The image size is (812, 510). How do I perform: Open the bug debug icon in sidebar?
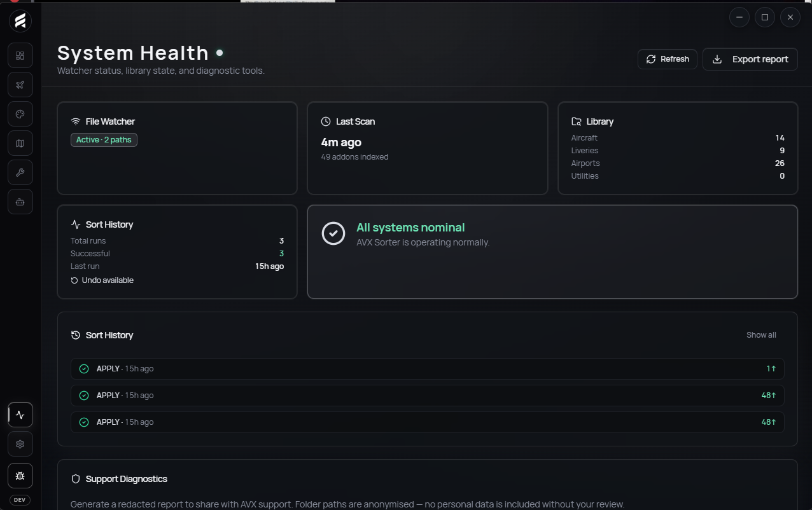pyautogui.click(x=20, y=476)
